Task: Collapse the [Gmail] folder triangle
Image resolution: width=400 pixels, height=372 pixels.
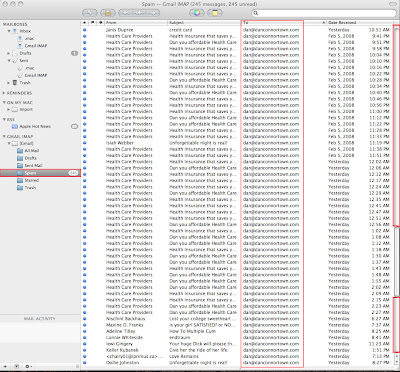Action: [x=9, y=143]
